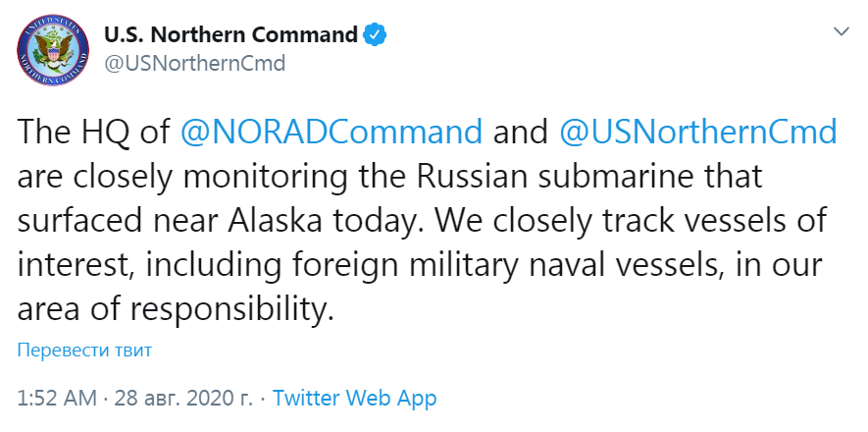
Task: Click the "Перевести твит" translate link
Action: pyautogui.click(x=84, y=351)
